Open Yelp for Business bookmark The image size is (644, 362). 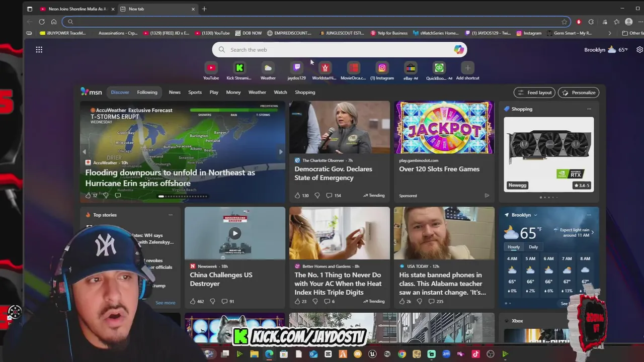coord(389,33)
